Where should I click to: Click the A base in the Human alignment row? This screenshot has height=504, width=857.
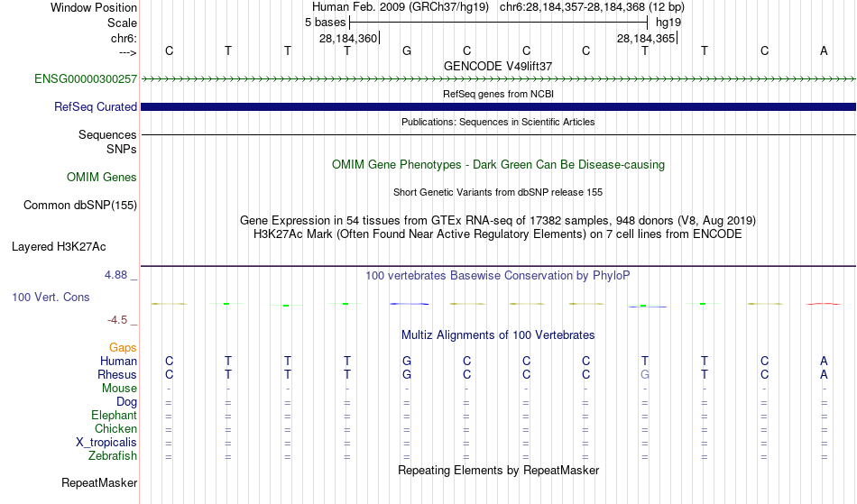[x=824, y=361]
